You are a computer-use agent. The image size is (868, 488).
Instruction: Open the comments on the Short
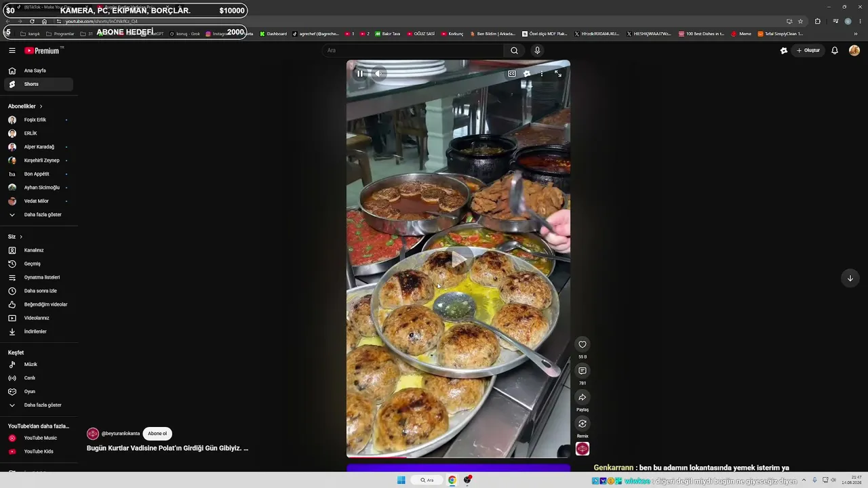click(583, 371)
